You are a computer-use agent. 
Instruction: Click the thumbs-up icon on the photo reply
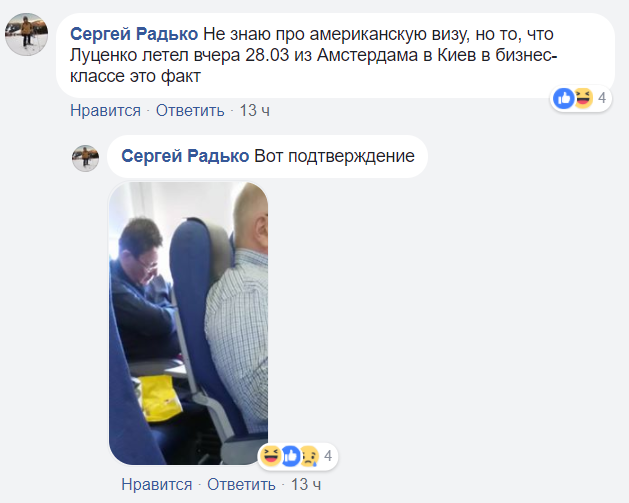290,456
